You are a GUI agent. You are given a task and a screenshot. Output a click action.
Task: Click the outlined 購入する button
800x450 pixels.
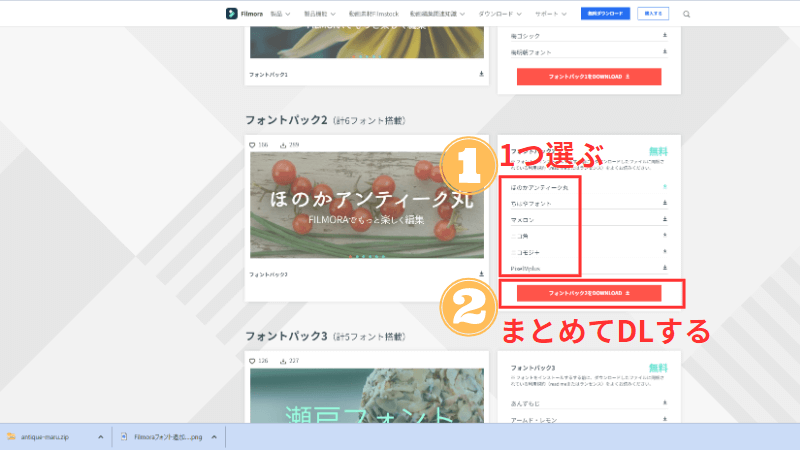(653, 13)
